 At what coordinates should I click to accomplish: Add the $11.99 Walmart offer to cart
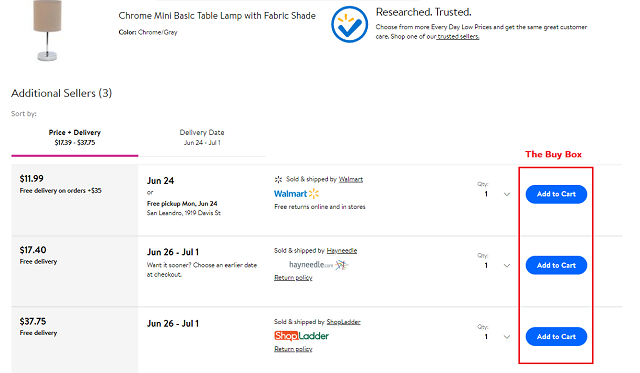(x=556, y=194)
